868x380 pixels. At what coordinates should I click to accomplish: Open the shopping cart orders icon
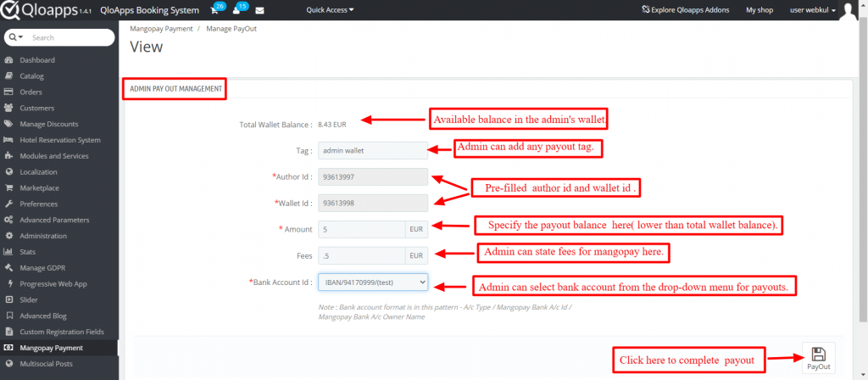214,10
